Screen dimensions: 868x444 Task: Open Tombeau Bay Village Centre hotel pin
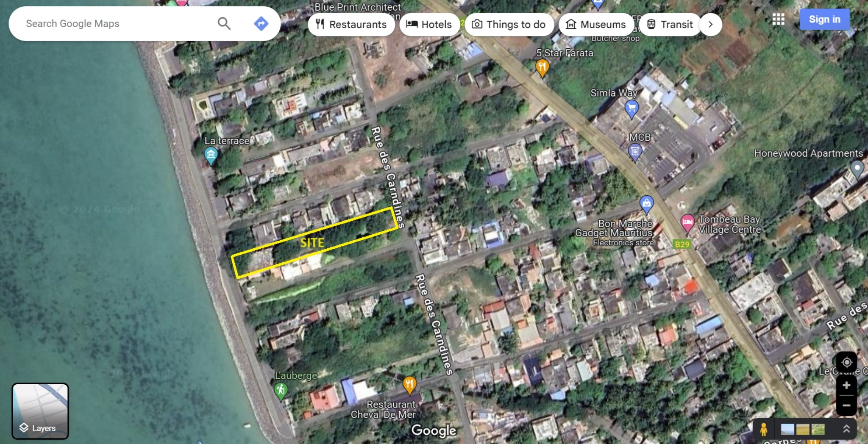687,224
